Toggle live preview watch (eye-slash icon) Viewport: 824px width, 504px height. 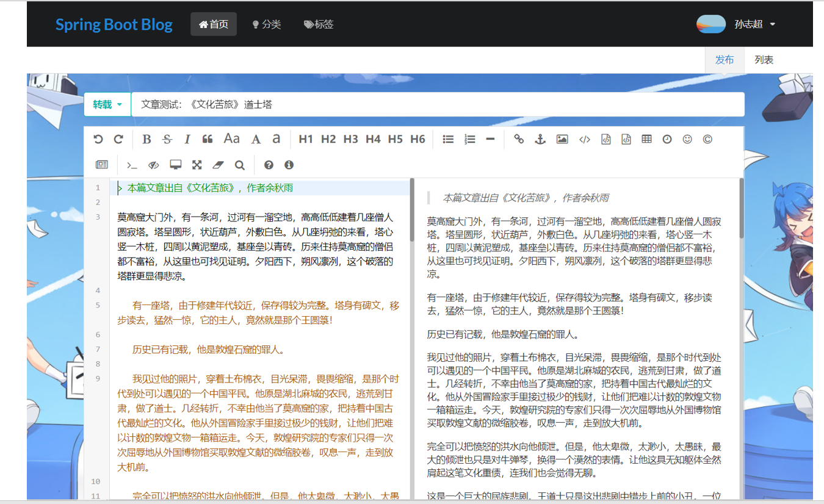pos(154,165)
